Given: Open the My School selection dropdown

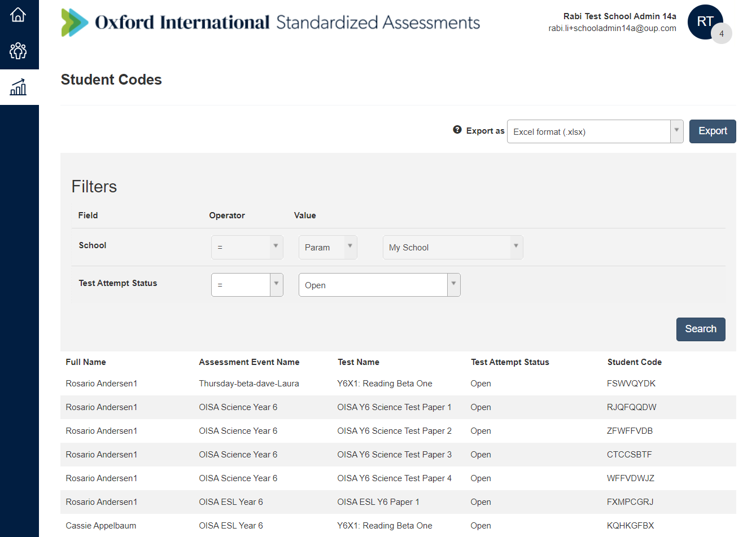Looking at the screenshot, I should point(514,247).
